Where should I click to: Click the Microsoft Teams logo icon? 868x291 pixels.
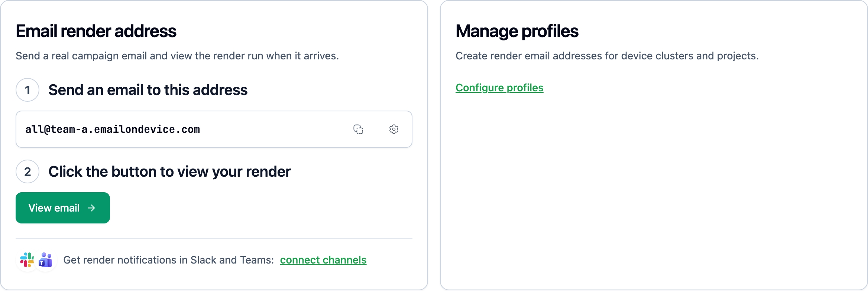[46, 260]
